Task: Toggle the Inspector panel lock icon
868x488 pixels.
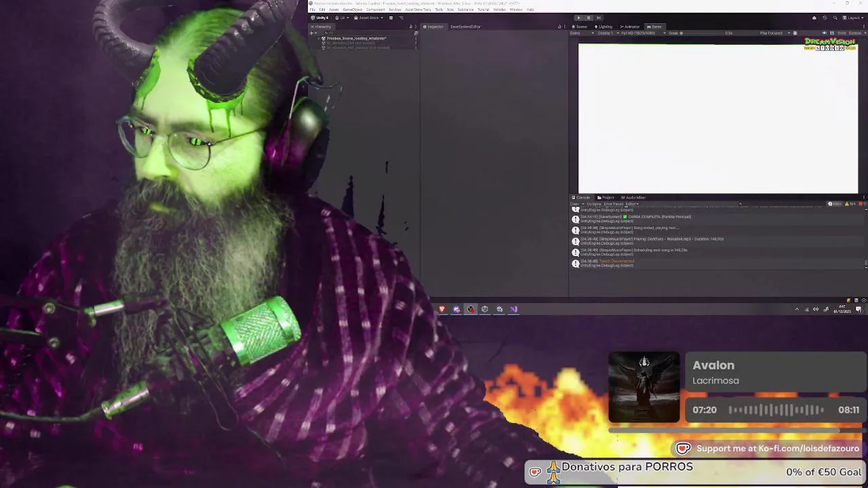Action: tap(559, 26)
